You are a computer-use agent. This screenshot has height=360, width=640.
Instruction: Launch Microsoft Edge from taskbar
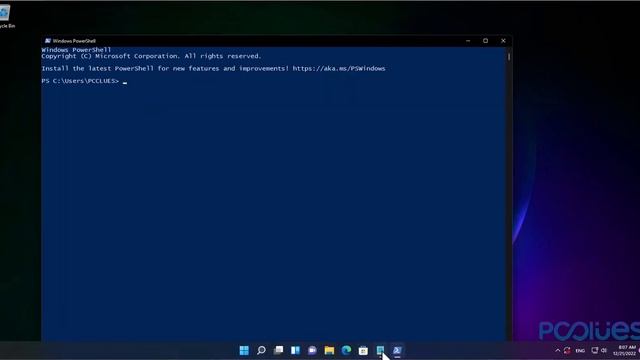point(347,350)
